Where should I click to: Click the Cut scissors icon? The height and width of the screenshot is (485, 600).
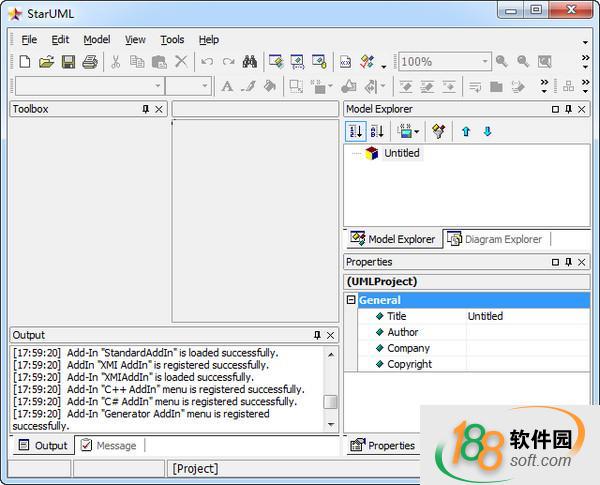pos(115,62)
